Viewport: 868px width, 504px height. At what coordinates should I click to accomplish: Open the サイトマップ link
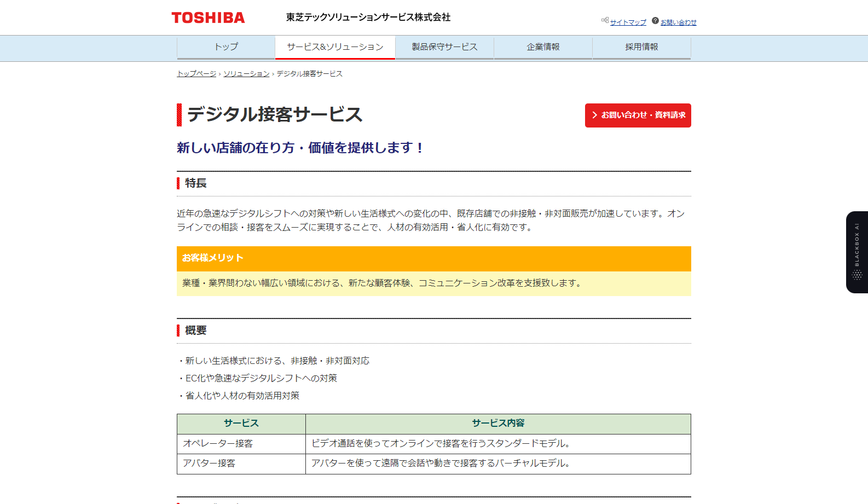click(628, 22)
